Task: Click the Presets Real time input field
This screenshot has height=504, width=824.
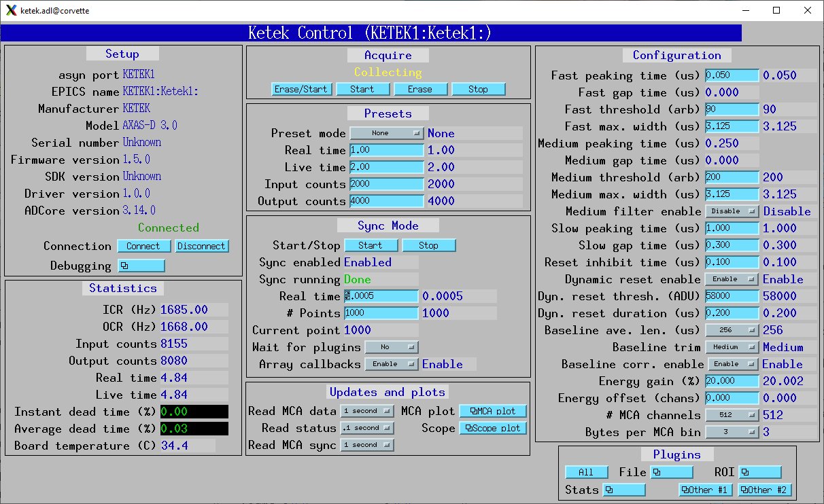Action: (387, 150)
